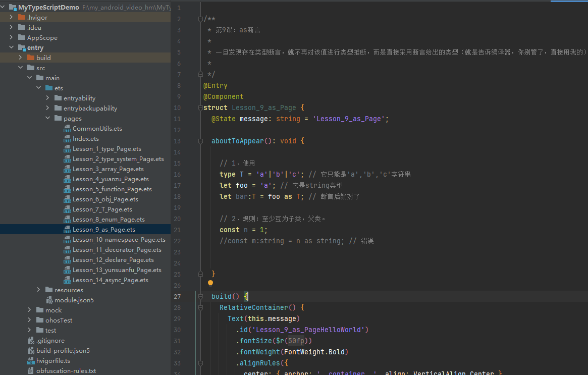Open Lesson_10_namespace_Page.ets
588x375 pixels.
[119, 240]
